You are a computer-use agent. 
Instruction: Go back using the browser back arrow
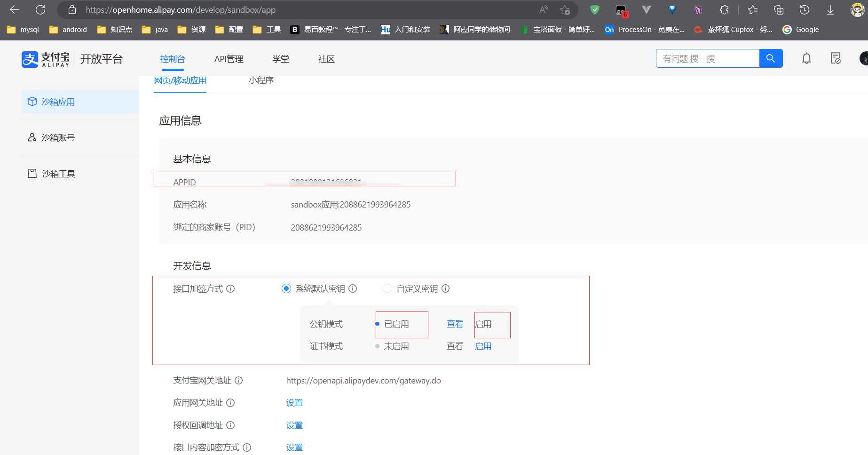pyautogui.click(x=15, y=9)
